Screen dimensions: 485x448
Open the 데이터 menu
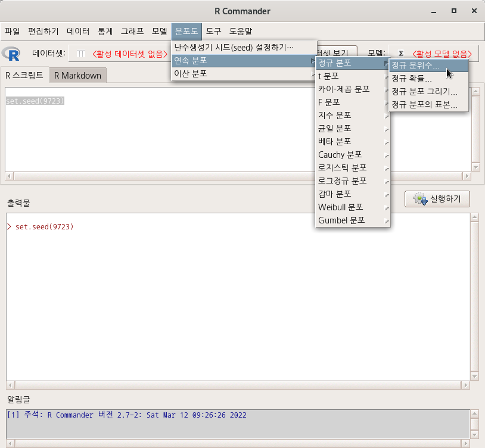click(x=78, y=31)
